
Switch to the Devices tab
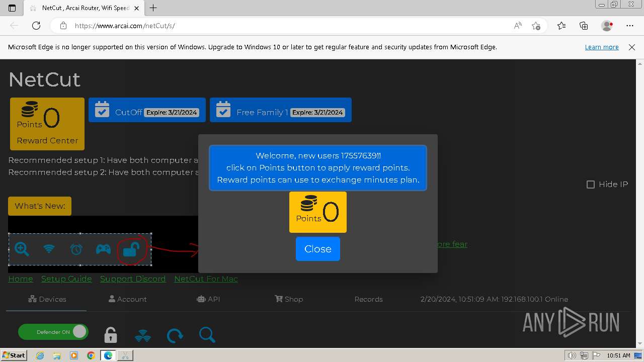point(47,299)
